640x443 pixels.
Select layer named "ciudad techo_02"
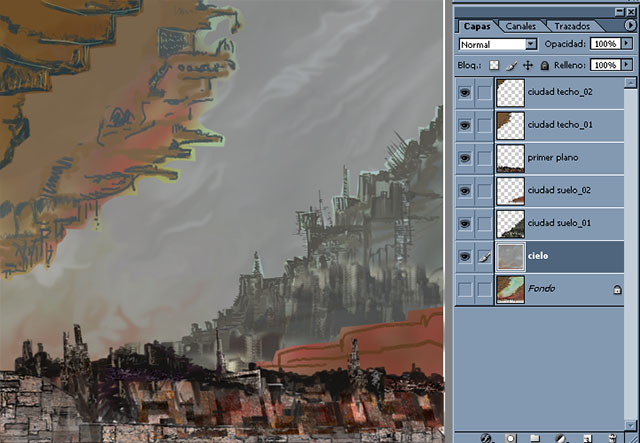[560, 92]
